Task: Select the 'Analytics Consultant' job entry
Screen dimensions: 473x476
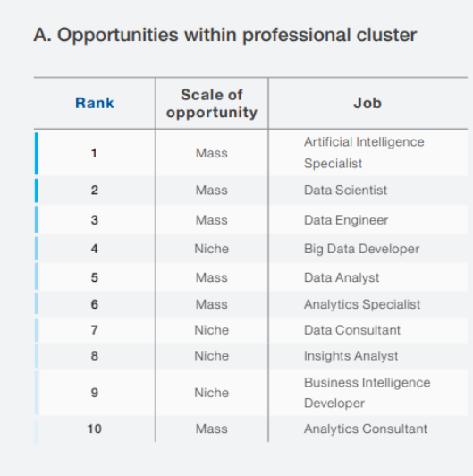Action: click(366, 429)
